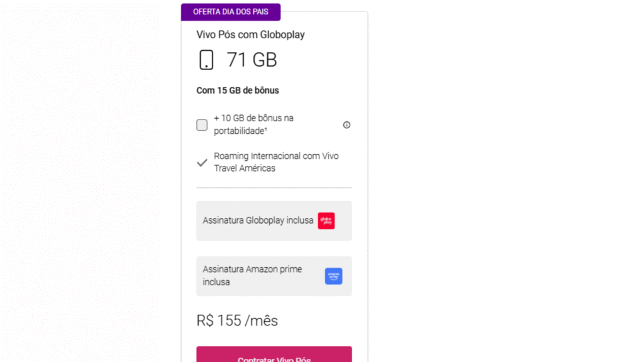The height and width of the screenshot is (362, 644).
Task: Click the red Globoplay badge in Assinatura row
Action: [x=326, y=221]
